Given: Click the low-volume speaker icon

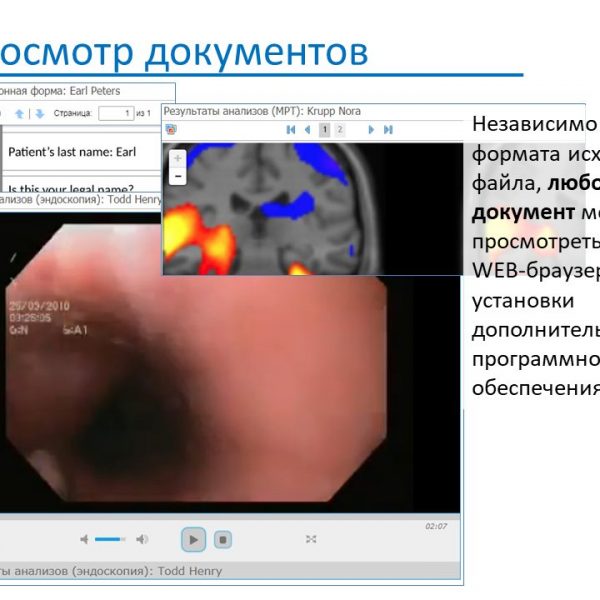Looking at the screenshot, I should (x=85, y=539).
